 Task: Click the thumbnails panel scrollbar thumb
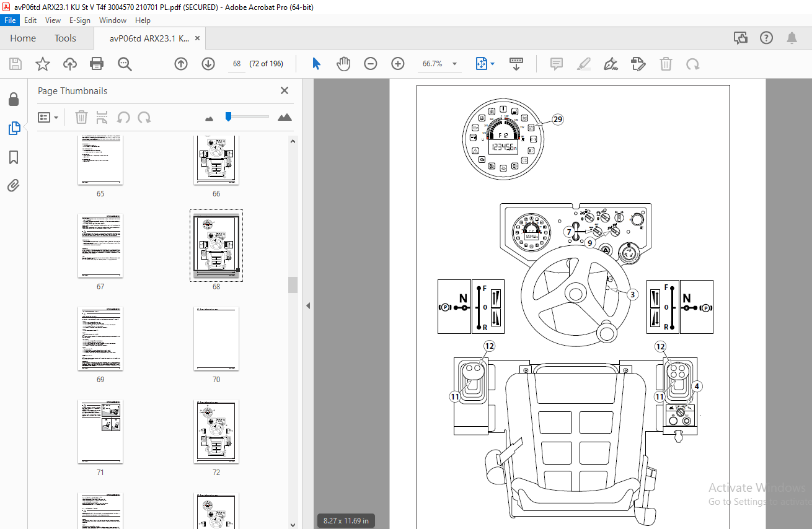[293, 285]
